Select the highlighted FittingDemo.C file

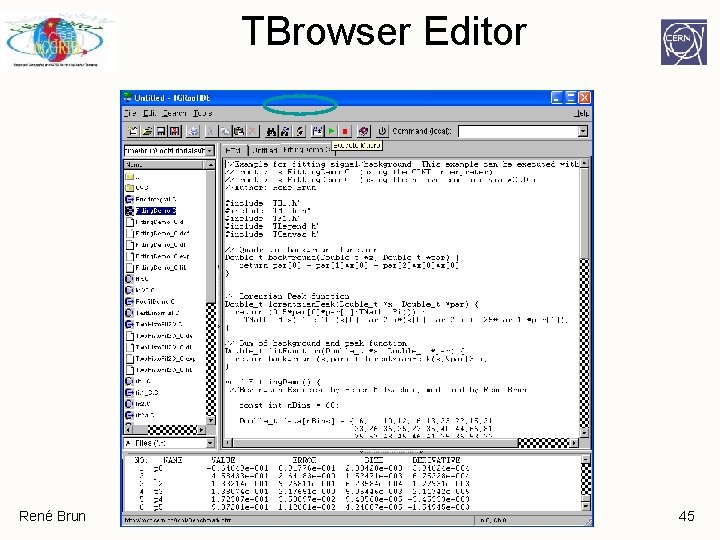pos(151,211)
